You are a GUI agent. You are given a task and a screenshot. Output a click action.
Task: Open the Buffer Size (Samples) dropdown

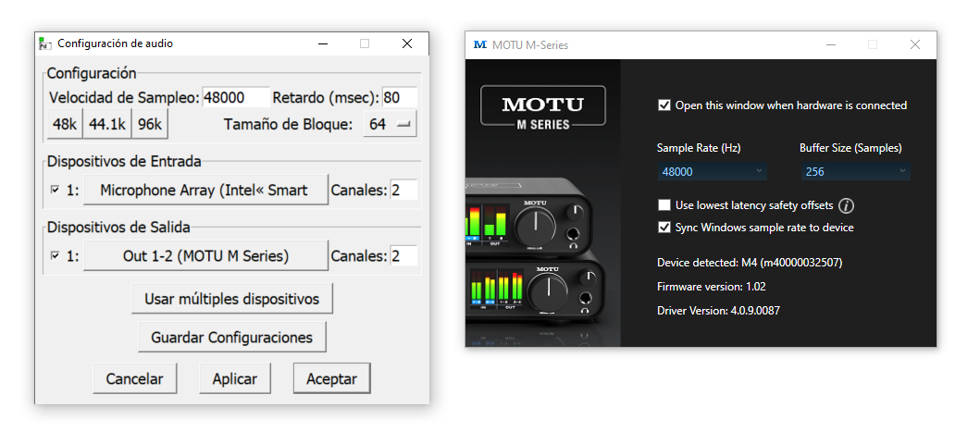click(855, 172)
